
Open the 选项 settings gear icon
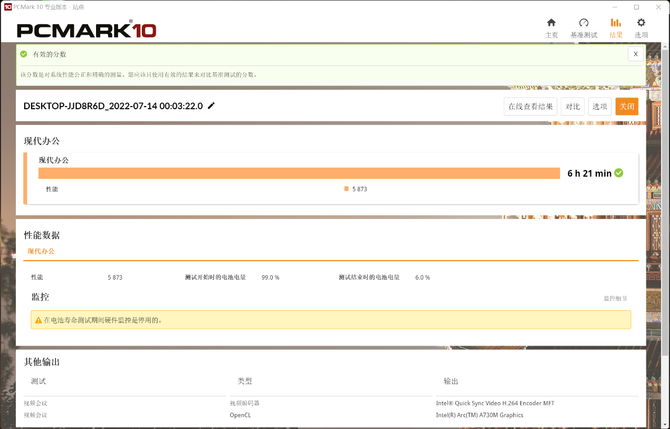tap(641, 23)
